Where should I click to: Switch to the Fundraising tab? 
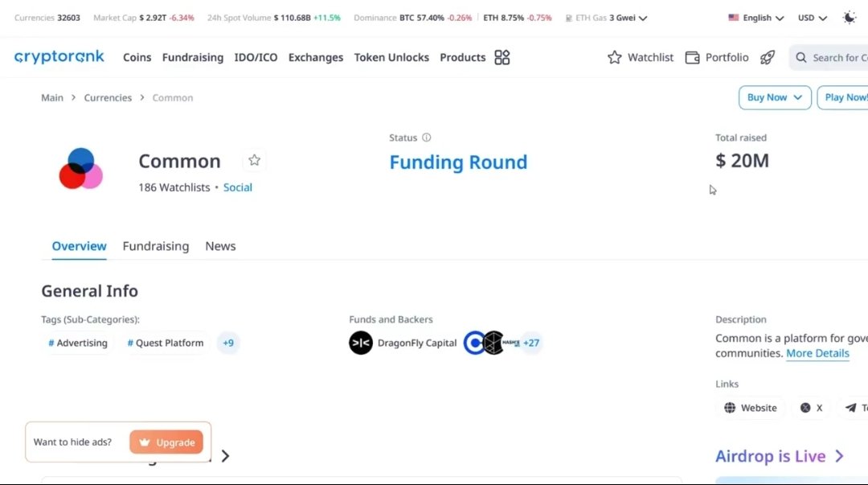click(156, 246)
